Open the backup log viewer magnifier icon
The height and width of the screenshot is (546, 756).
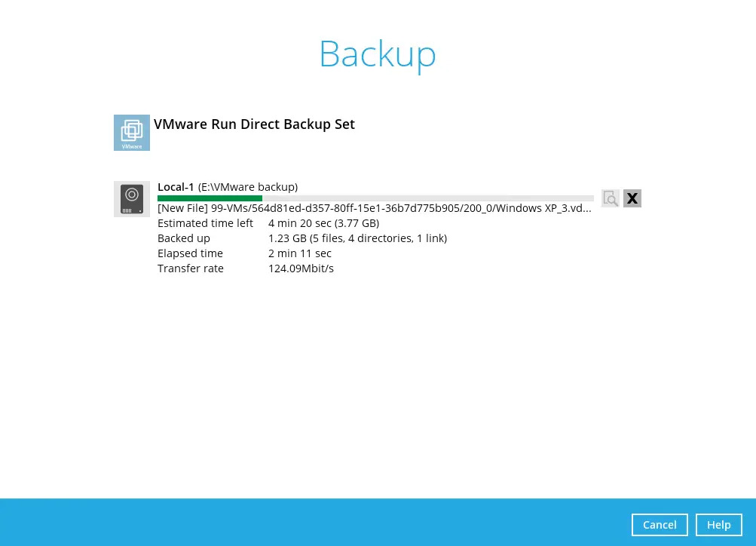click(611, 198)
